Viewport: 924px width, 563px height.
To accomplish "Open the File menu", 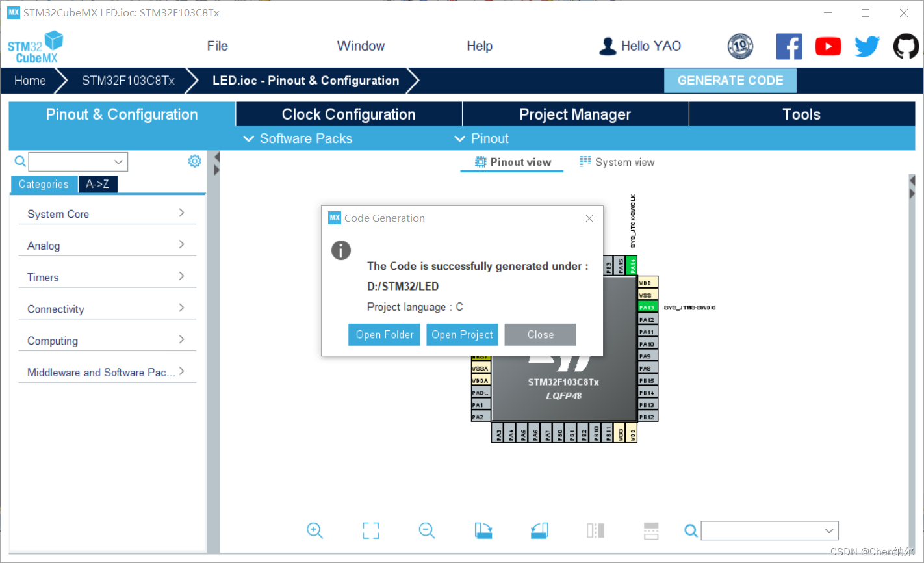I will [217, 46].
